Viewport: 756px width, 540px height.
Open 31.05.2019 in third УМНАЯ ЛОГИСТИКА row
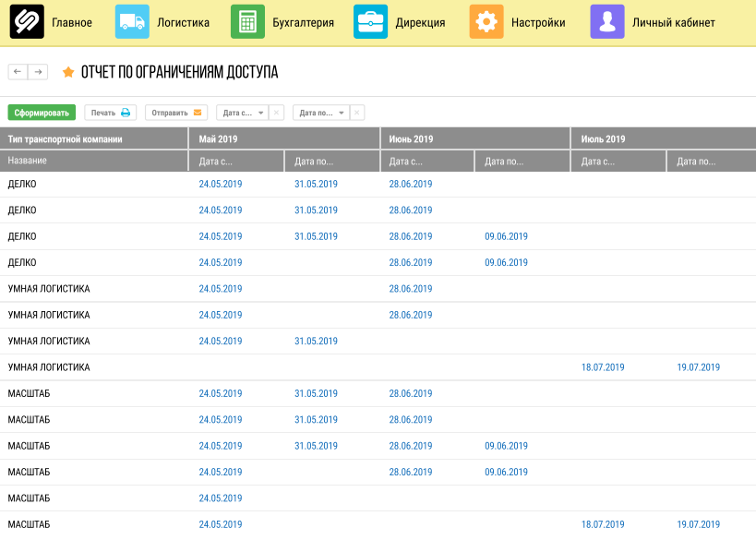pos(316,342)
